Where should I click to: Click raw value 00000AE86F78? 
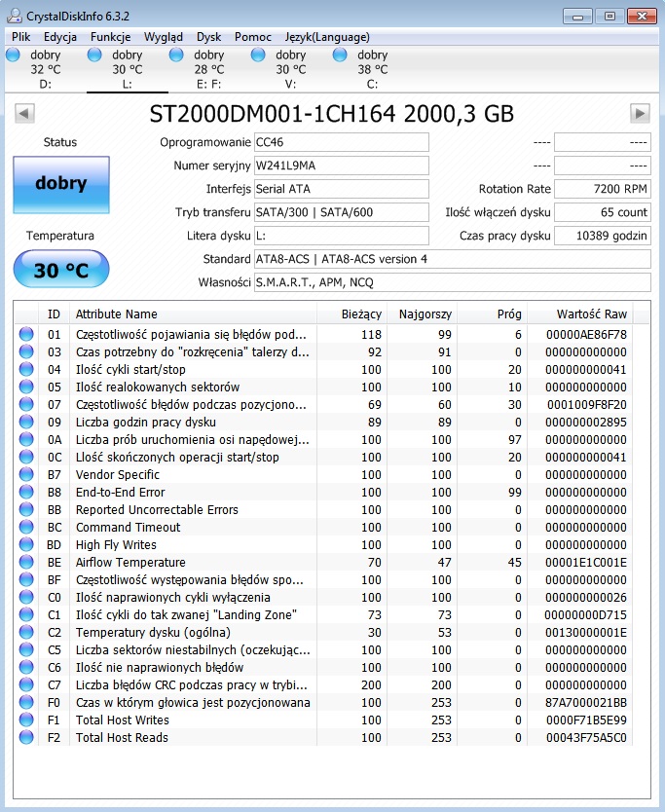click(586, 335)
